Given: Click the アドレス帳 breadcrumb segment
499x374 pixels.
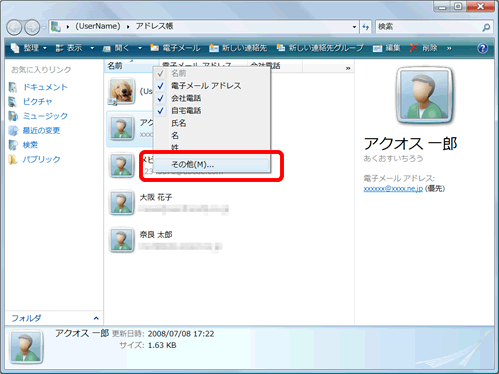Looking at the screenshot, I should click(x=155, y=26).
